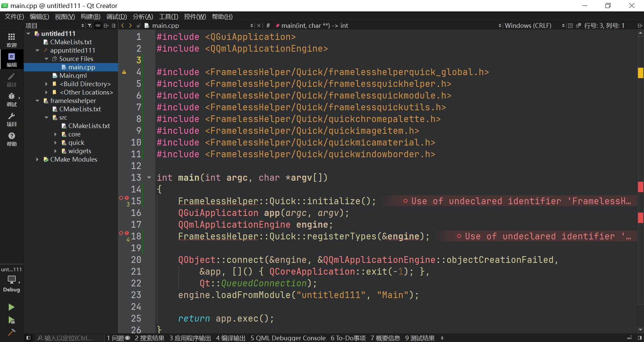Close the project sidebar panel
This screenshot has width=644, height=342.
click(x=113, y=25)
